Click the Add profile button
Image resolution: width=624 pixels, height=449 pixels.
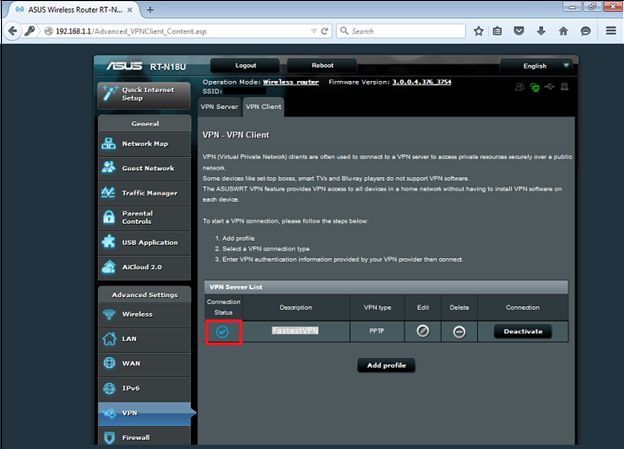(386, 365)
